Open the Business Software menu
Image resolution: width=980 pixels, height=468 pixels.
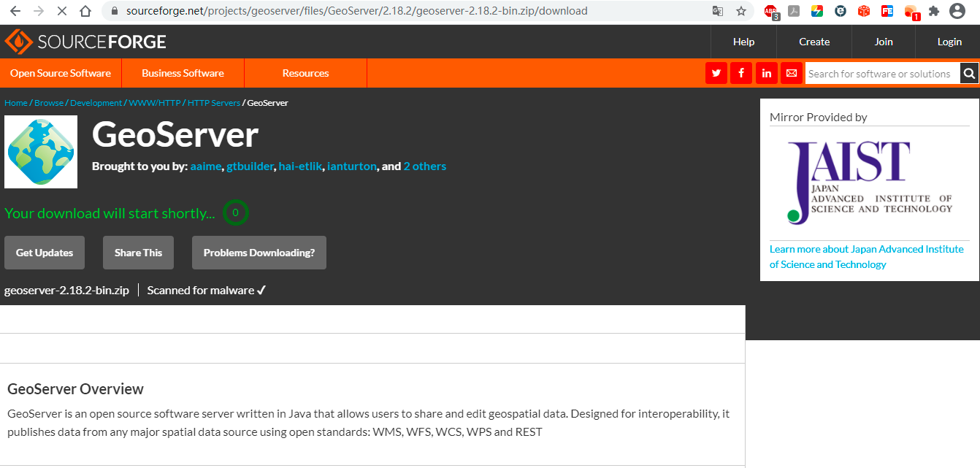pos(183,73)
